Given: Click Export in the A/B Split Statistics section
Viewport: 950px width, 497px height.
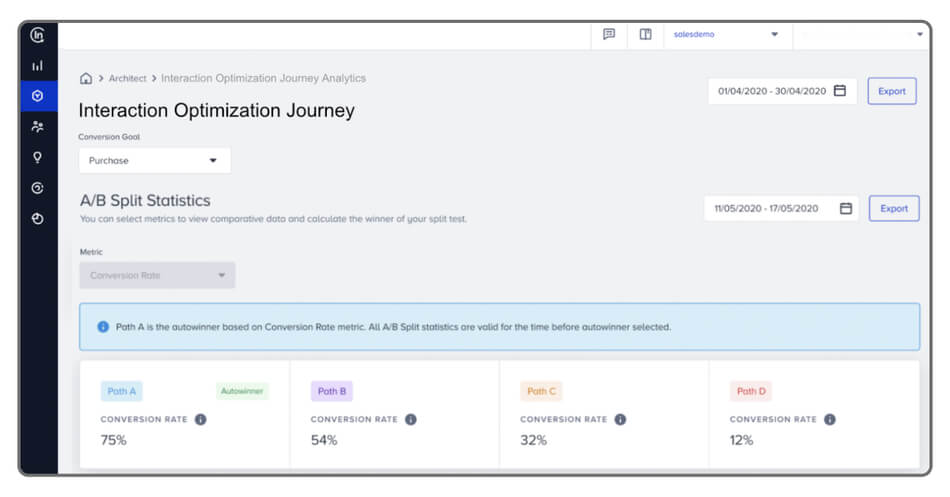Looking at the screenshot, I should click(893, 208).
